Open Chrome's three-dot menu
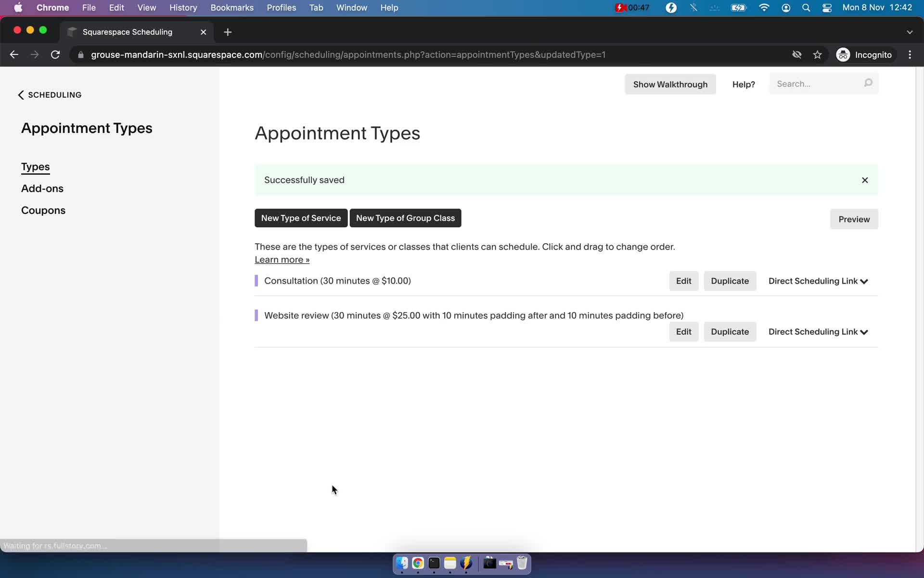The height and width of the screenshot is (578, 924). 910,55
